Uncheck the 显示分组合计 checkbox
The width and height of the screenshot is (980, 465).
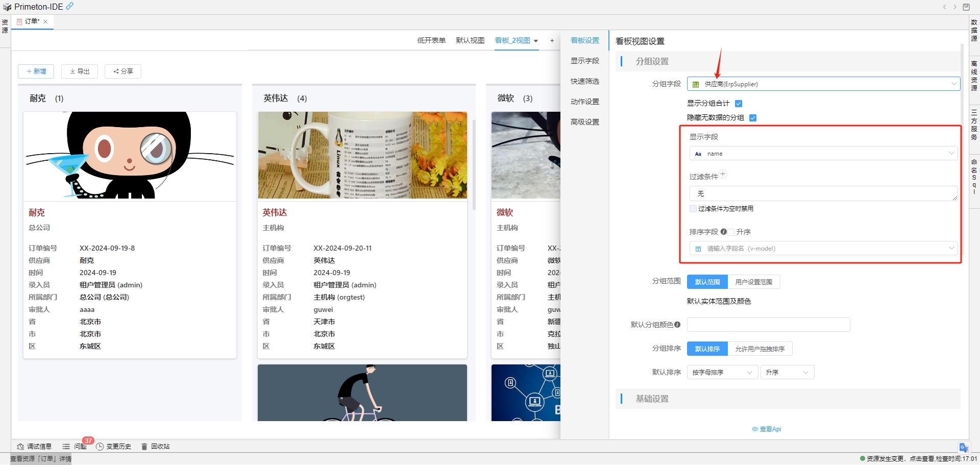pyautogui.click(x=739, y=104)
